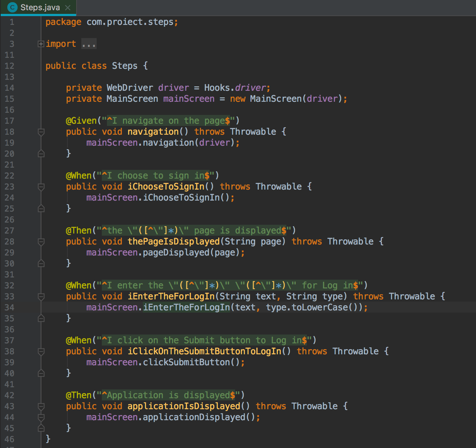Click the @Given annotation on line 17

[x=81, y=121]
